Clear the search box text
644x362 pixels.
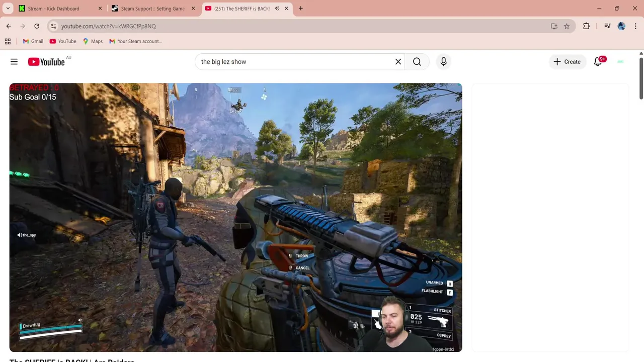tap(398, 62)
